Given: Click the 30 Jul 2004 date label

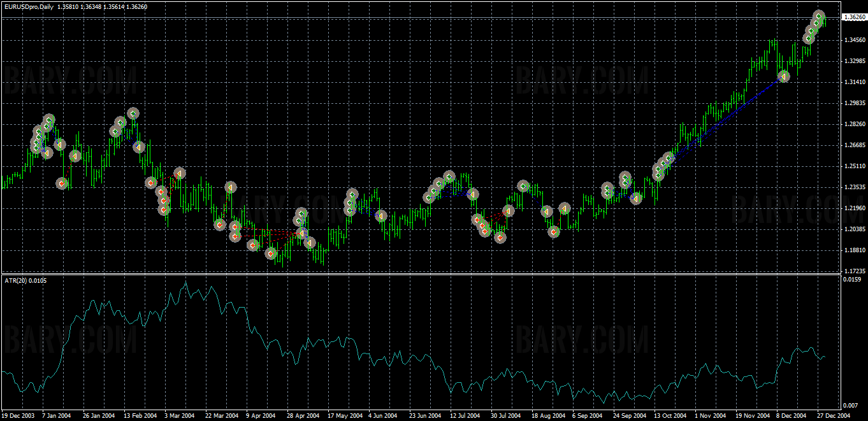Looking at the screenshot, I should tap(505, 415).
